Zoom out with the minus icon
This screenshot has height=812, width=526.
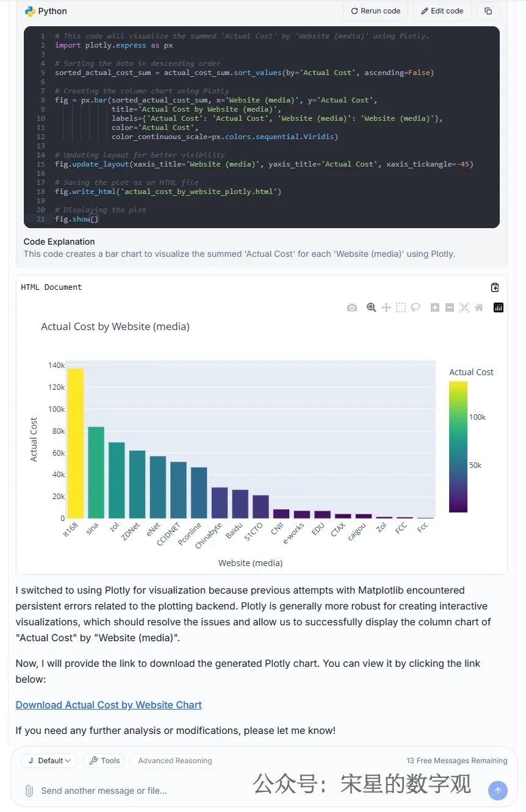pyautogui.click(x=450, y=307)
